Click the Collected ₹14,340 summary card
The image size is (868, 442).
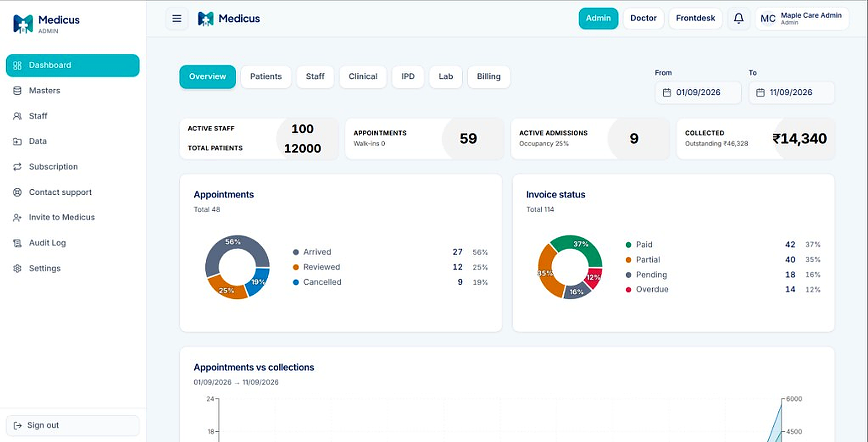coord(756,138)
